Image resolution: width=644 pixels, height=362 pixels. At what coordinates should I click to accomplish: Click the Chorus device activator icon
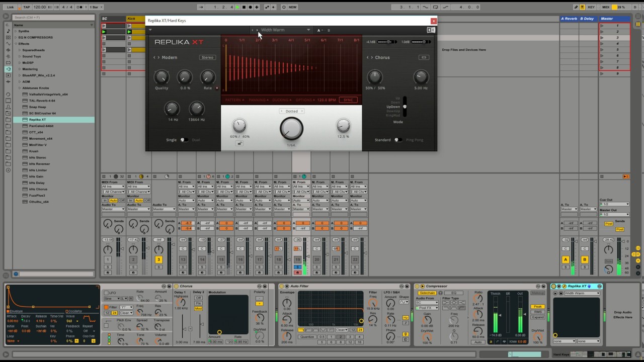(176, 286)
